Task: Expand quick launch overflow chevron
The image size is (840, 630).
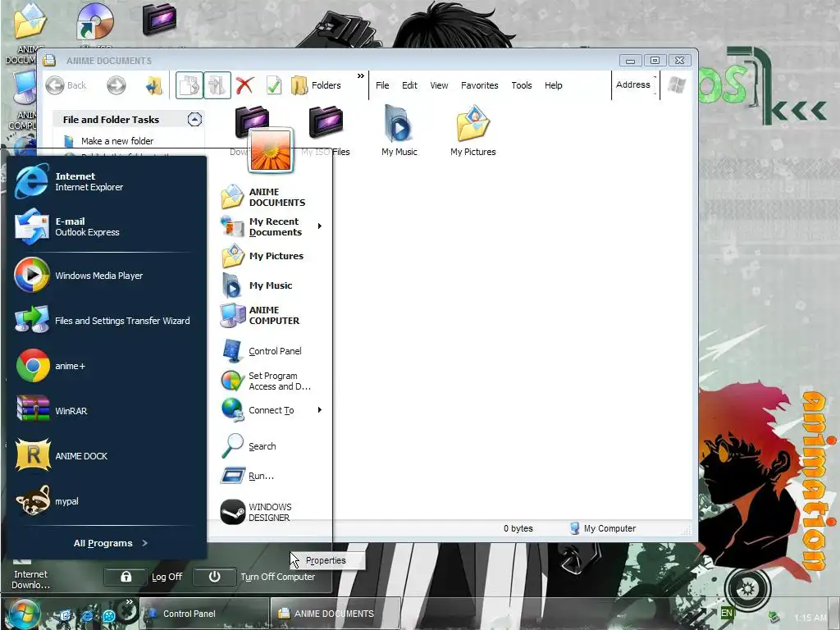Action: click(x=129, y=602)
